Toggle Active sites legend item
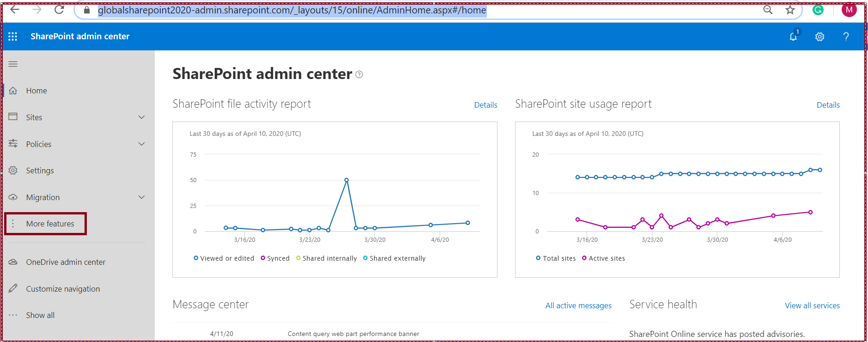This screenshot has height=342, width=868. point(603,258)
